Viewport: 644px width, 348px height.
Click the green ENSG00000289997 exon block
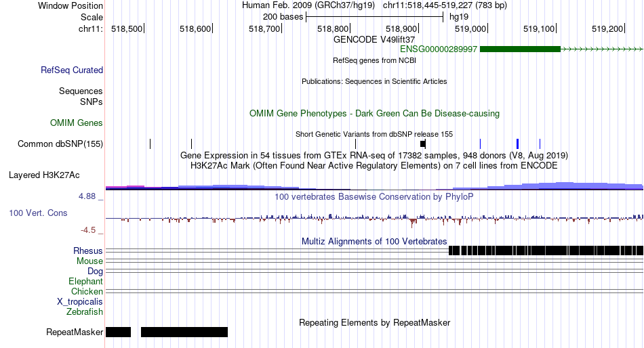point(520,49)
